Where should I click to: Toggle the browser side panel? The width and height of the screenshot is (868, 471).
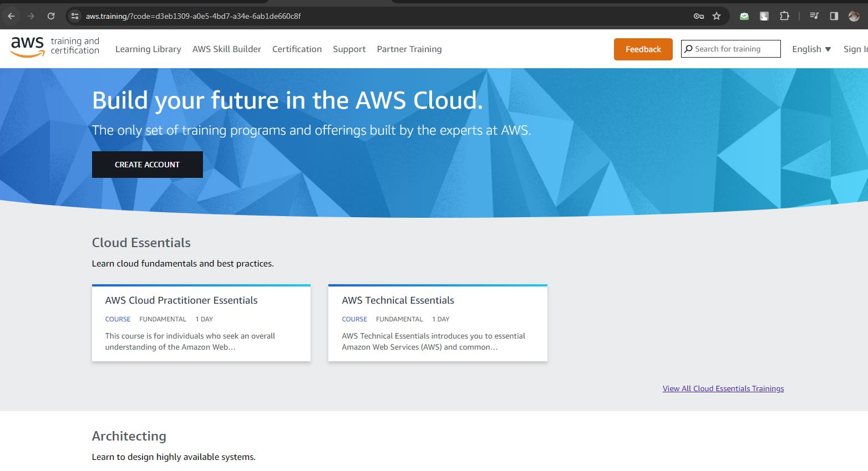(834, 16)
